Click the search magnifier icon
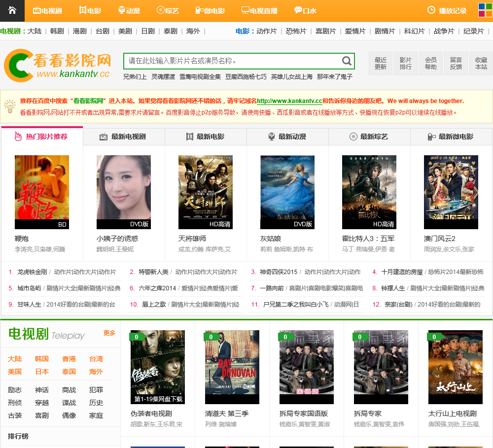493x448 pixels. (347, 61)
